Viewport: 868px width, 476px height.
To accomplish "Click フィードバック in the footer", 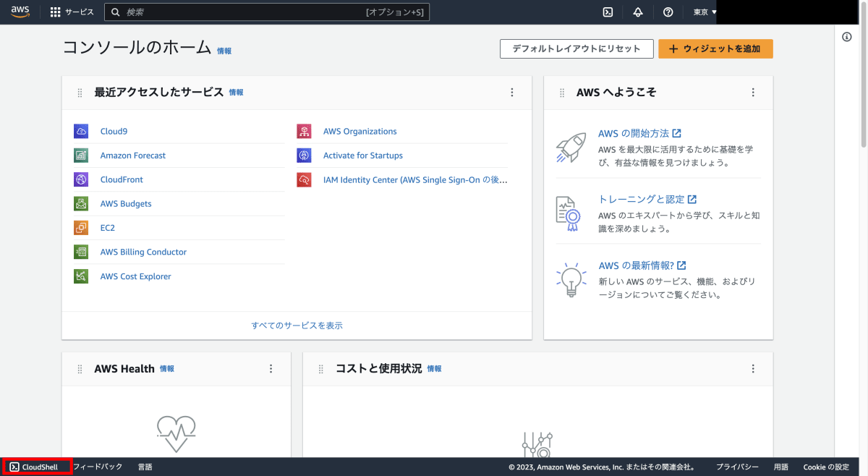I will [98, 467].
